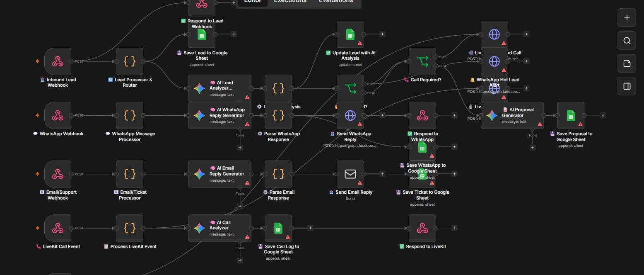The height and width of the screenshot is (275, 644).
Task: Click the 'Save Call Log to Google Sheet' label
Action: click(x=278, y=249)
